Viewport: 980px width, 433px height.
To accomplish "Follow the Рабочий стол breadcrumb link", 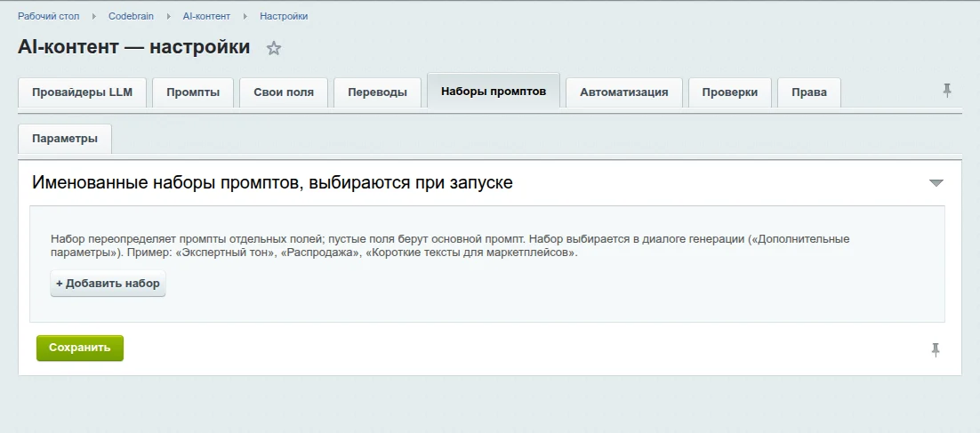I will [49, 16].
